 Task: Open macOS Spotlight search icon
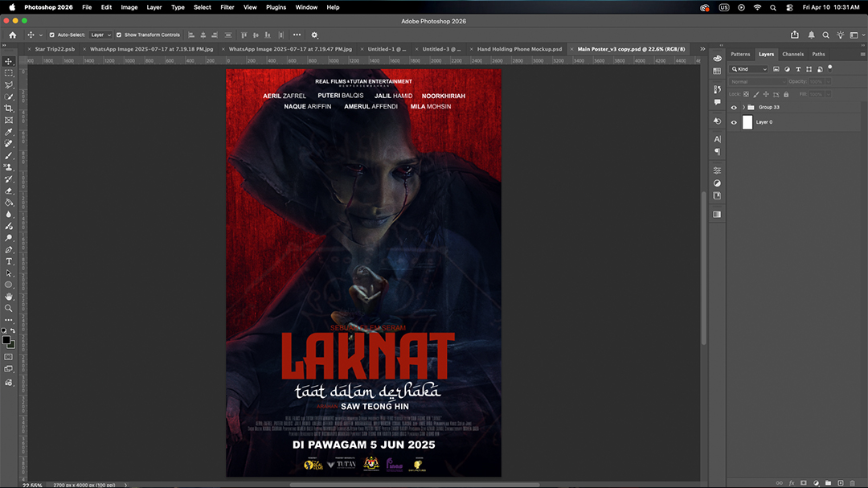(773, 7)
